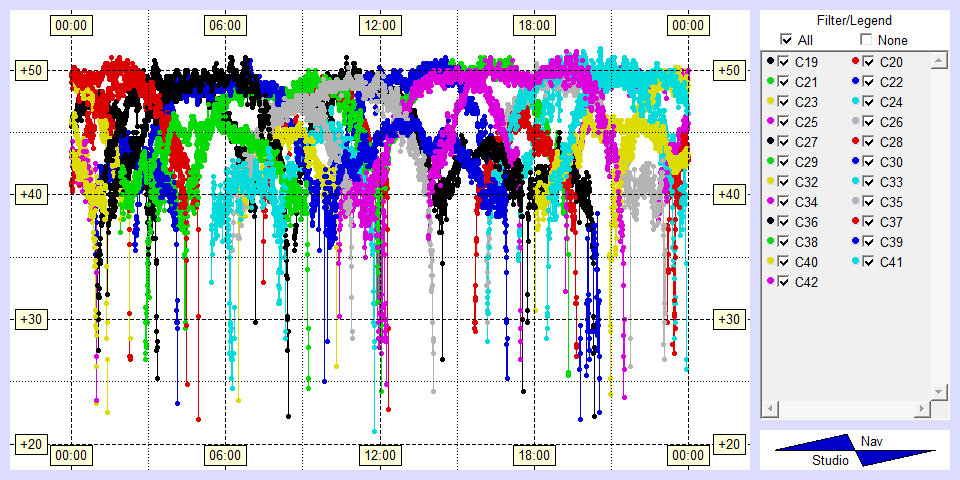The width and height of the screenshot is (960, 480).
Task: Click the cyan color dot beside C41
Action: click(x=856, y=262)
